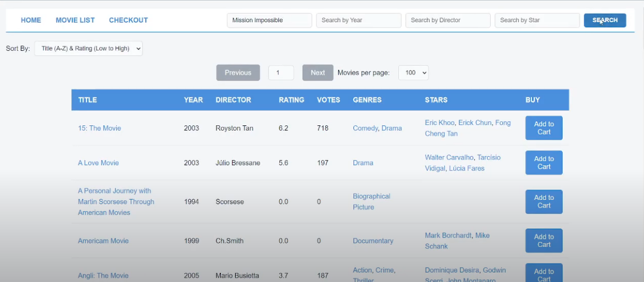Click the year 1994 cell
The height and width of the screenshot is (282, 644).
(x=192, y=202)
